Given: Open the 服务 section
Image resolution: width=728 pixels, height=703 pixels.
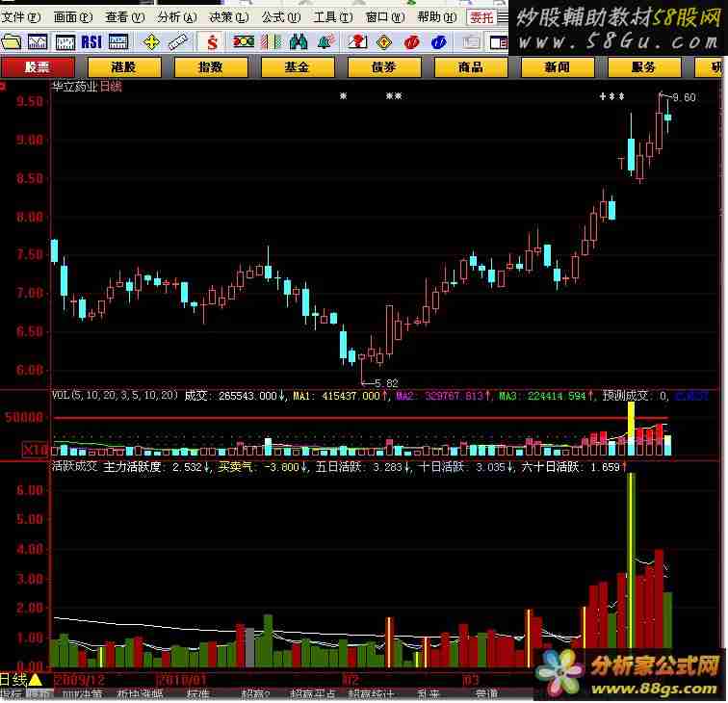Looking at the screenshot, I should pyautogui.click(x=644, y=67).
